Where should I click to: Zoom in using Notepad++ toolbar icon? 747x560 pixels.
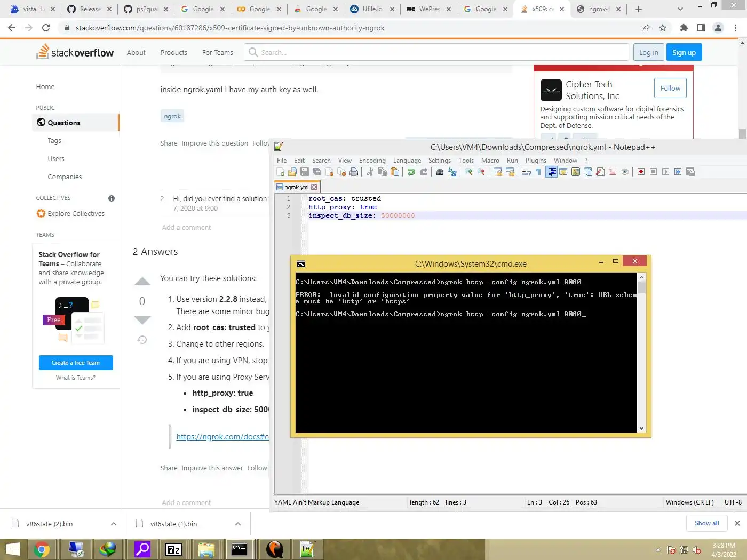tap(469, 172)
